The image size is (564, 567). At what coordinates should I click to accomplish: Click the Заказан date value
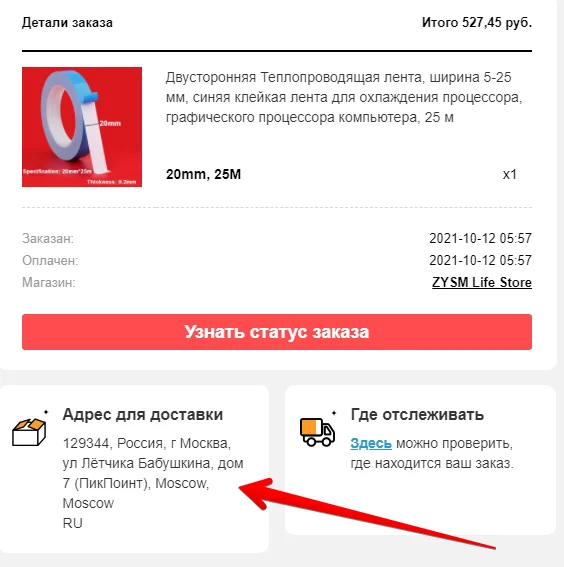[480, 239]
